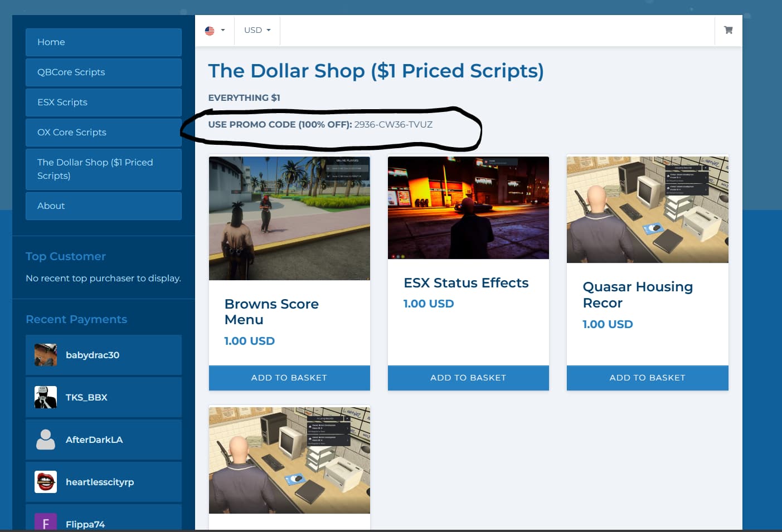View Browns Score Menu product image
Viewport: 782px width, 532px height.
[289, 218]
